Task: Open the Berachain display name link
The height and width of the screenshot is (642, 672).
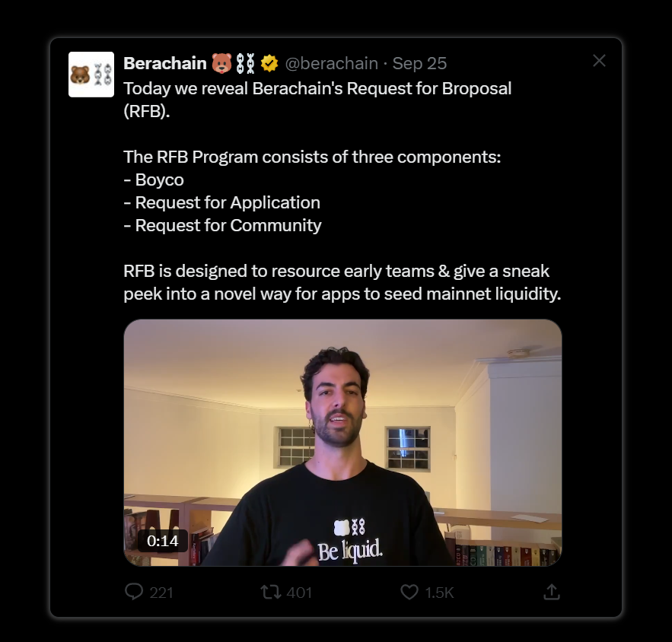Action: click(165, 63)
